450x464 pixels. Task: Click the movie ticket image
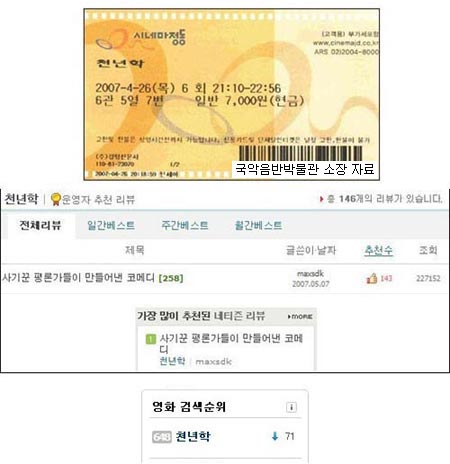[x=231, y=95]
